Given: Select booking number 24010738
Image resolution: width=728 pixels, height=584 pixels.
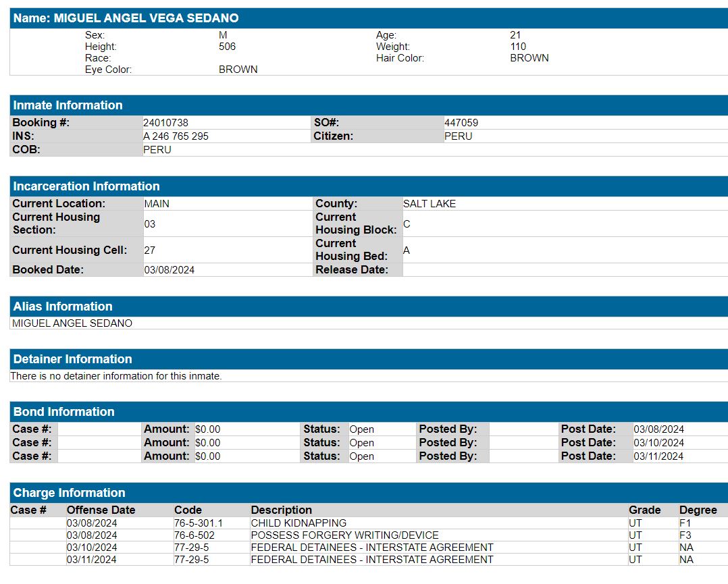Looking at the screenshot, I should [x=165, y=123].
